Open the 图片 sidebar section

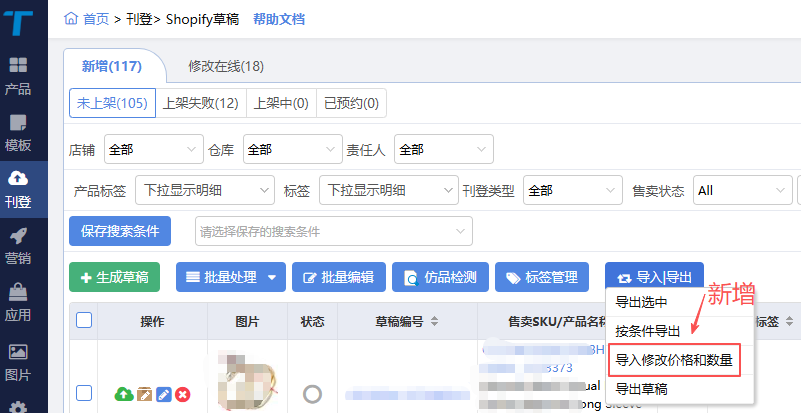point(18,360)
